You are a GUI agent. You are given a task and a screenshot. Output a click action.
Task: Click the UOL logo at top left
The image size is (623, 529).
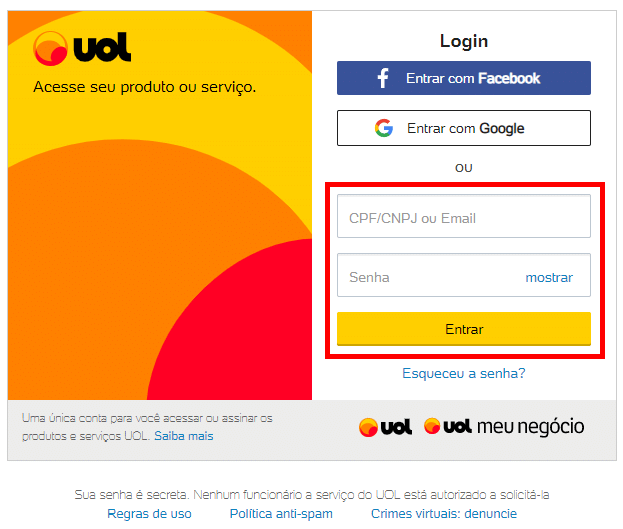click(x=82, y=48)
